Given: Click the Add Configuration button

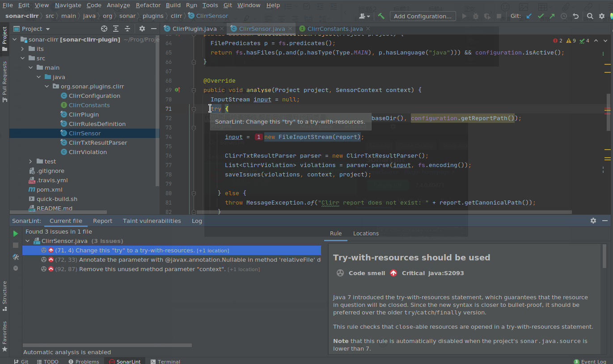Looking at the screenshot, I should point(423,16).
